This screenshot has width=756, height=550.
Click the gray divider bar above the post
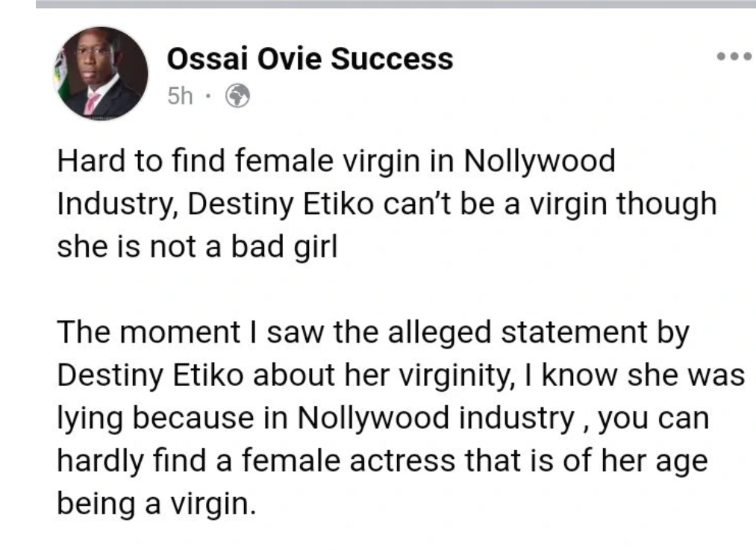tap(396, 4)
